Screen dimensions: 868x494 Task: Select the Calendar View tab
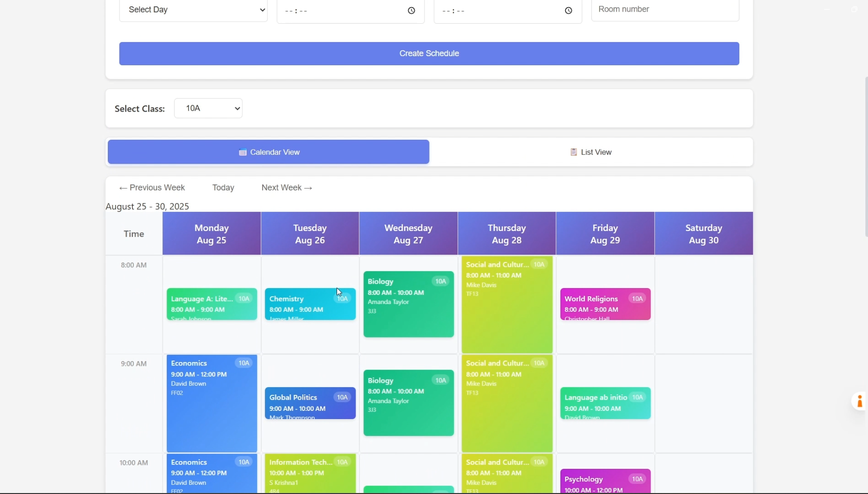pos(268,152)
